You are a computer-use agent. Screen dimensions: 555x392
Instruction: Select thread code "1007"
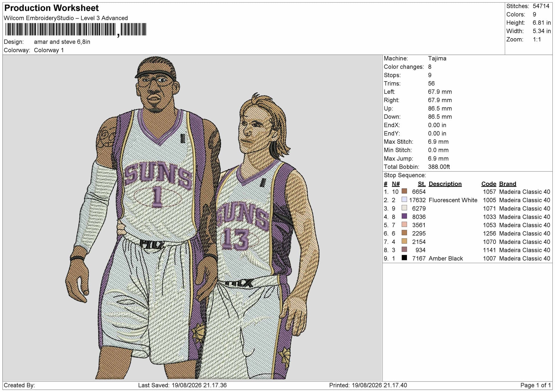(x=489, y=259)
